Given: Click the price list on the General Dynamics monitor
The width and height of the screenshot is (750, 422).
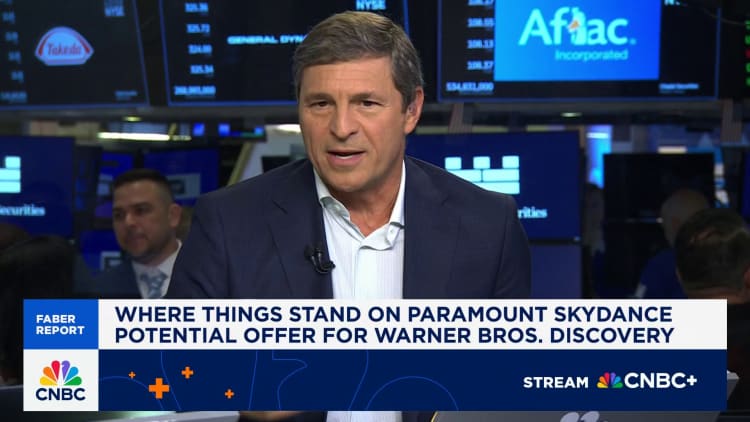Looking at the screenshot, I should (200, 45).
